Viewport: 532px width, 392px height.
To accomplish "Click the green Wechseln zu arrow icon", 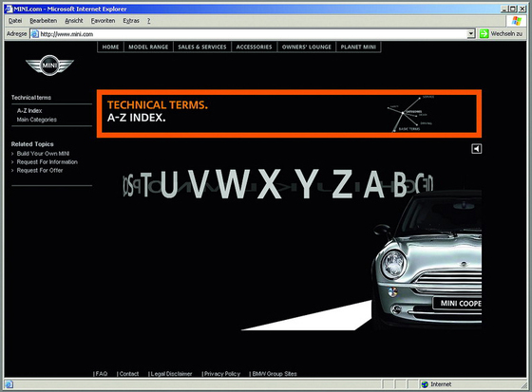I will 484,33.
